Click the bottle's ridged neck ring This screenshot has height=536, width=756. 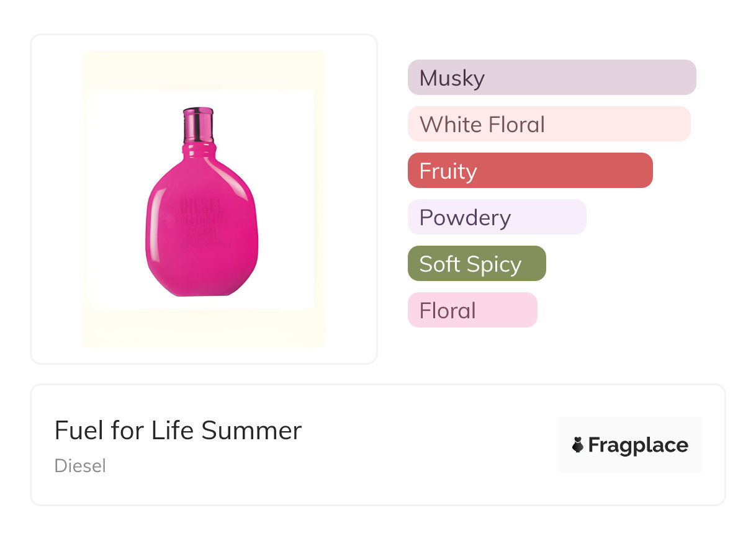pos(199,150)
